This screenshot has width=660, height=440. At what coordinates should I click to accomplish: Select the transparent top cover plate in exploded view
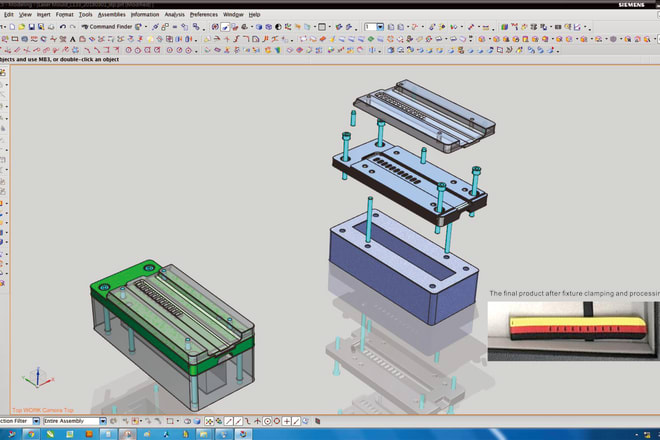[x=425, y=116]
